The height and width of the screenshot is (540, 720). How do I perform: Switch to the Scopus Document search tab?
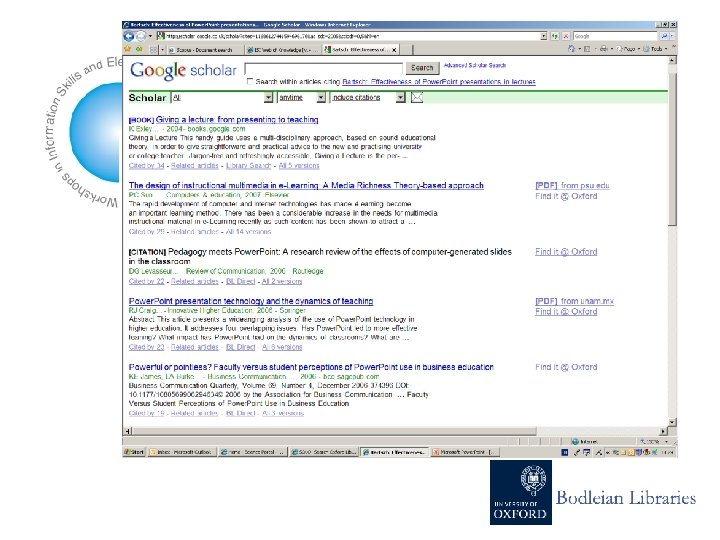click(204, 50)
